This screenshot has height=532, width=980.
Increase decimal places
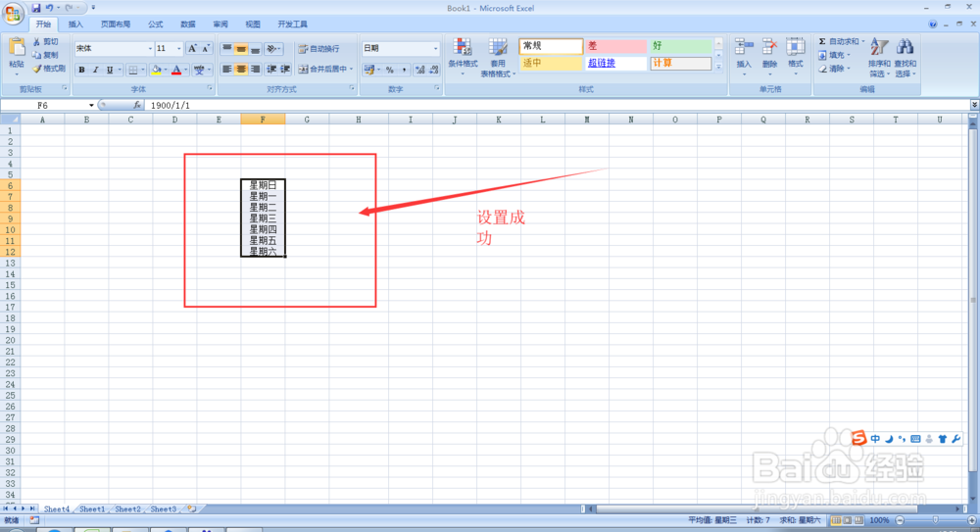420,70
